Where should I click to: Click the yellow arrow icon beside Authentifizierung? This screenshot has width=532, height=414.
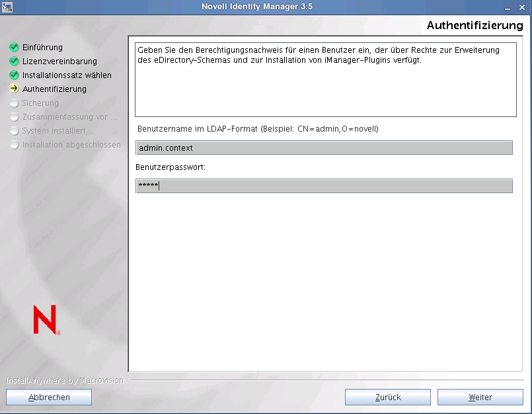pos(14,89)
